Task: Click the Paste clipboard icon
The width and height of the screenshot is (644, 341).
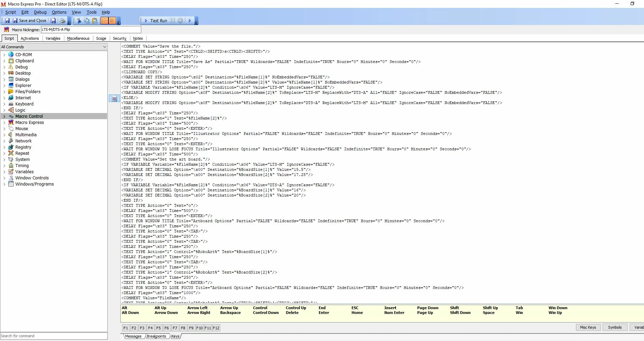Action: coord(95,21)
